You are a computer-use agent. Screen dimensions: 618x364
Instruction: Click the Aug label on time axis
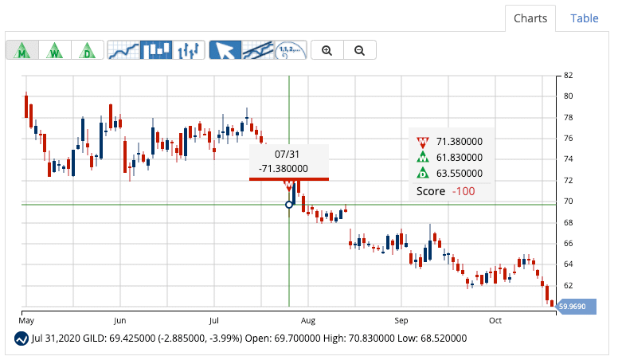point(308,321)
